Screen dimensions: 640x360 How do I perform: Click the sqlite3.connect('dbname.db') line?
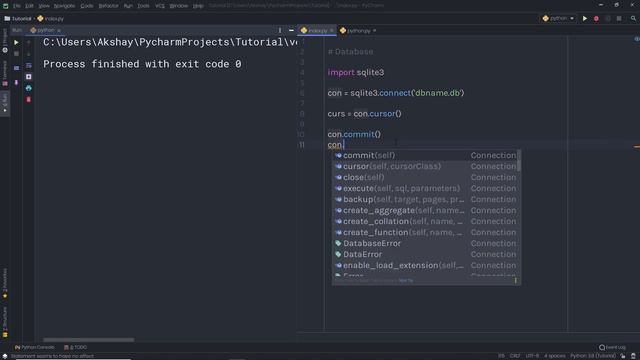coord(396,93)
